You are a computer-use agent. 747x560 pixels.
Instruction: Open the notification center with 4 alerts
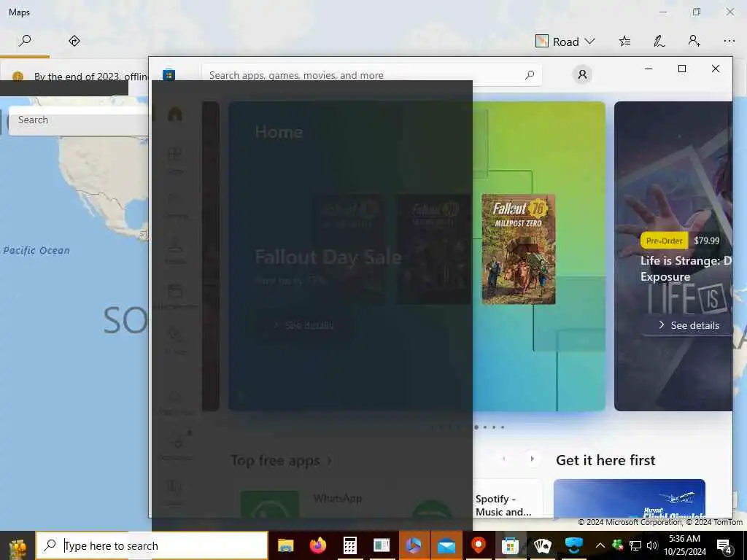(724, 546)
